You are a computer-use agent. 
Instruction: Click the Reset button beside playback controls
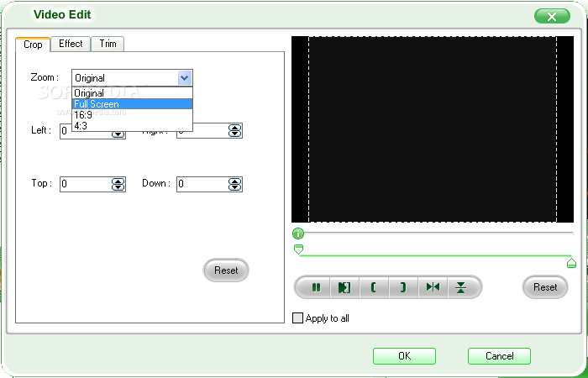pyautogui.click(x=545, y=287)
